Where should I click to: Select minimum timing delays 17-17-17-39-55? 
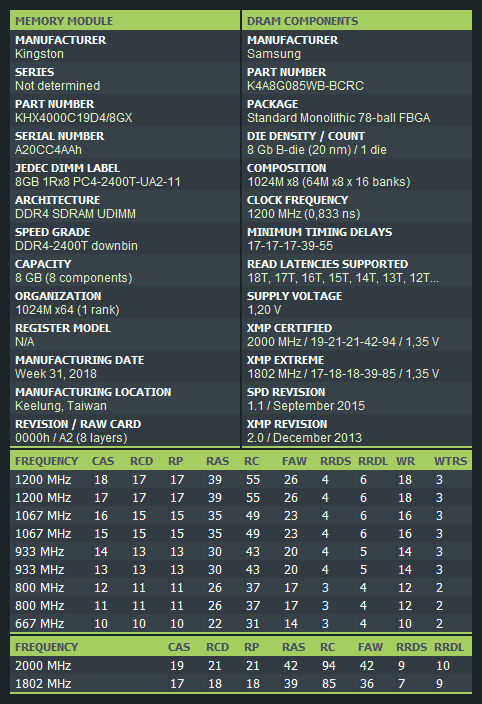290,246
